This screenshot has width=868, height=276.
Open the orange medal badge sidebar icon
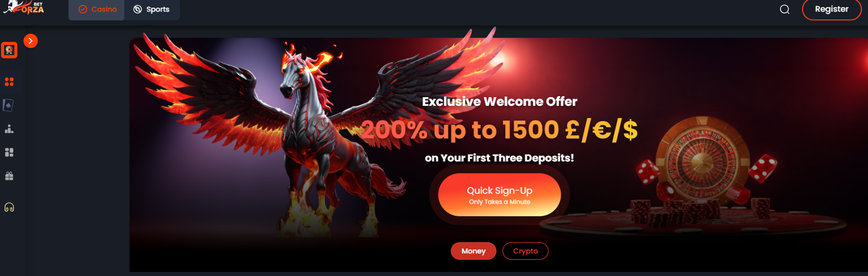point(9,50)
